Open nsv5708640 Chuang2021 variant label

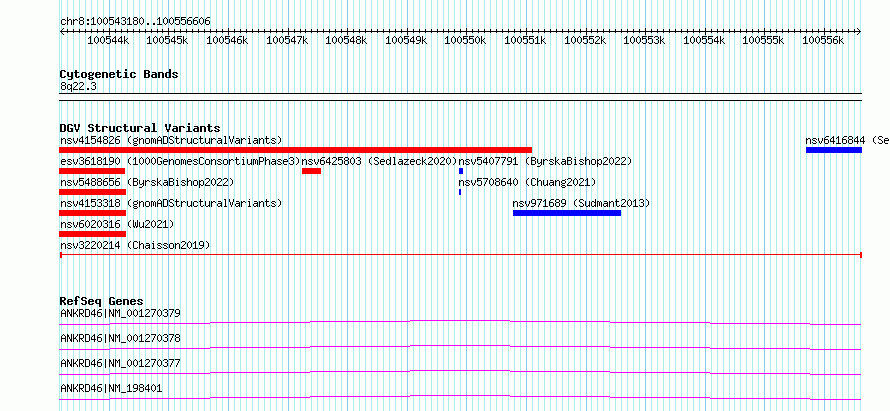point(527,182)
